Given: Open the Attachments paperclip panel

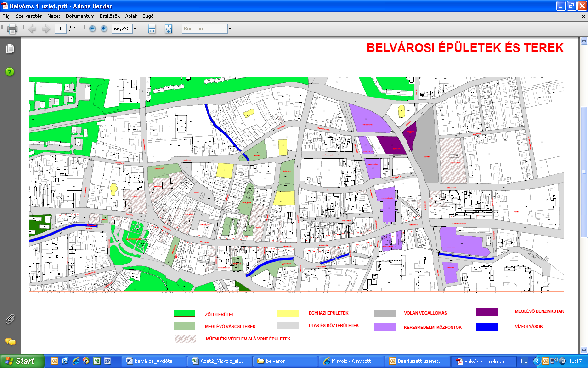Looking at the screenshot, I should pos(10,319).
